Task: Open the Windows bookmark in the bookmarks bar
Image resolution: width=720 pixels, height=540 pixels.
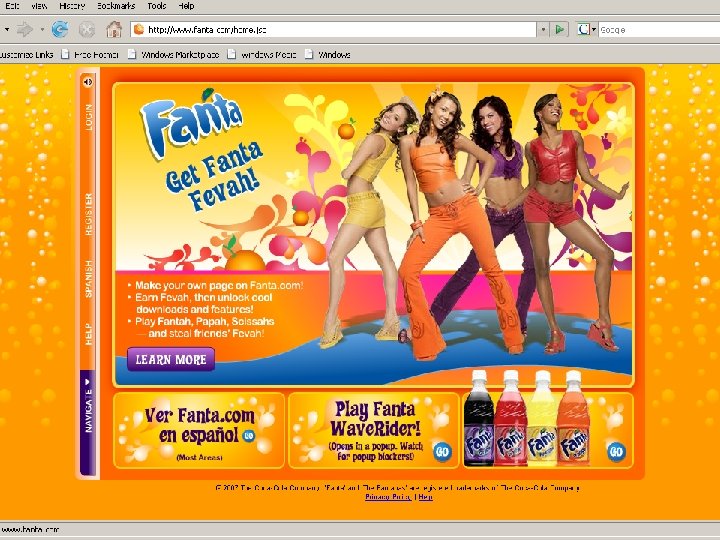Action: click(328, 55)
